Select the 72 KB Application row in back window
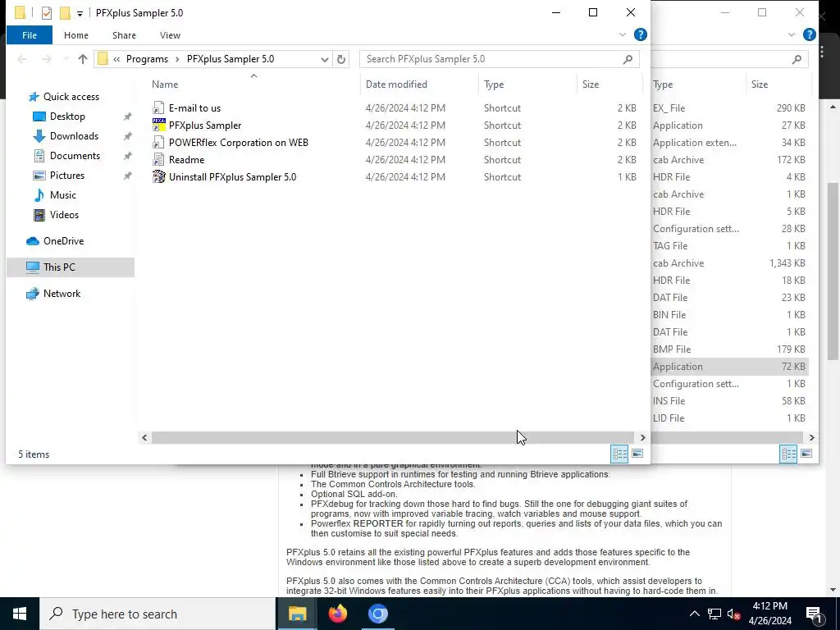 pos(729,367)
